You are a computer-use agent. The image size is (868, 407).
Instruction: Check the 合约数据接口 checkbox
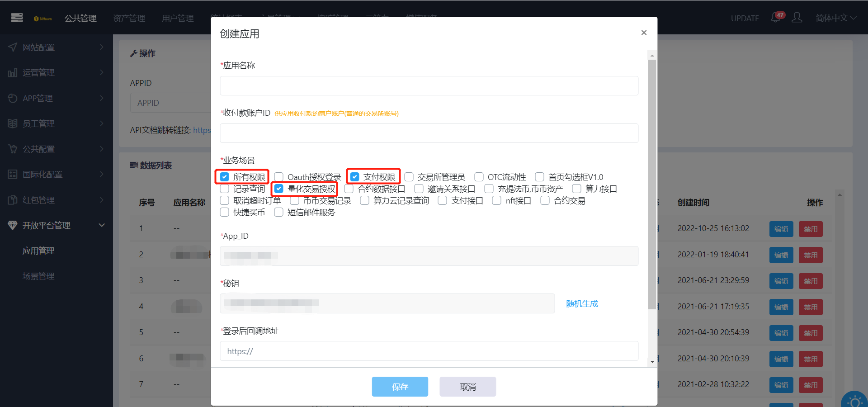[349, 189]
